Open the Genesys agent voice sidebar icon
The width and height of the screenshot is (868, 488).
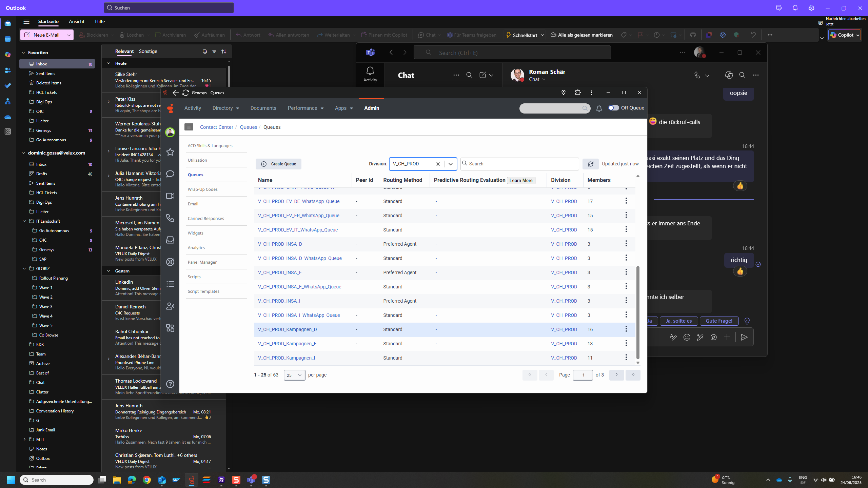click(x=170, y=306)
